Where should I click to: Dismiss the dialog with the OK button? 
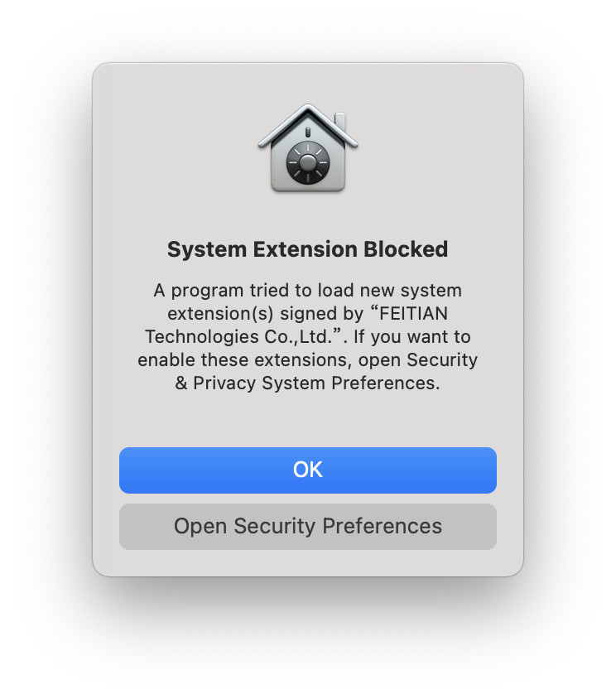[x=308, y=470]
